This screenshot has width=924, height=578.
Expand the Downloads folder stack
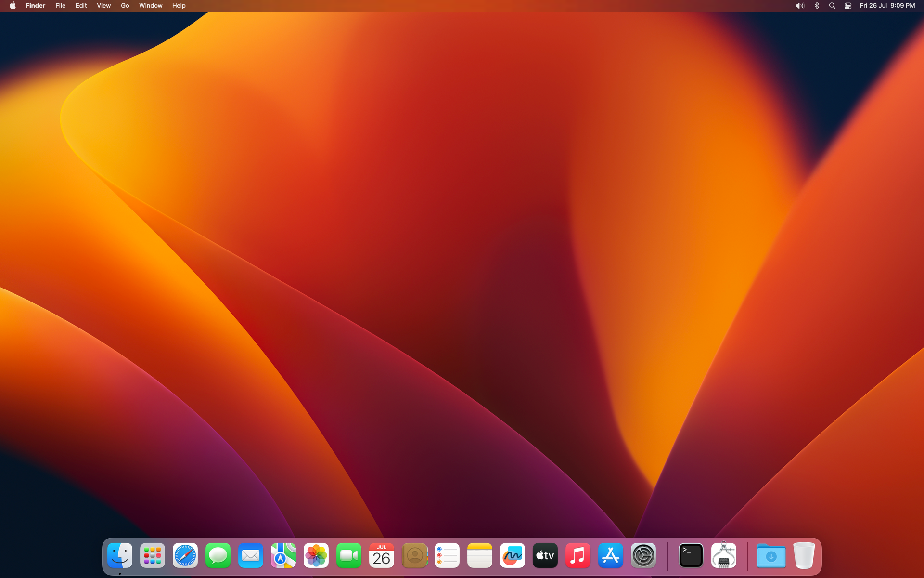(x=771, y=556)
